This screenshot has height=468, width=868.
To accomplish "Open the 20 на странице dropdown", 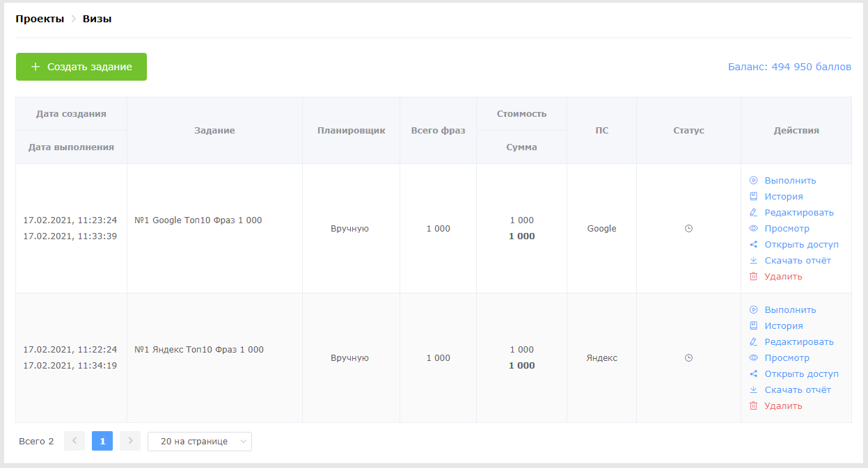I will 200,441.
